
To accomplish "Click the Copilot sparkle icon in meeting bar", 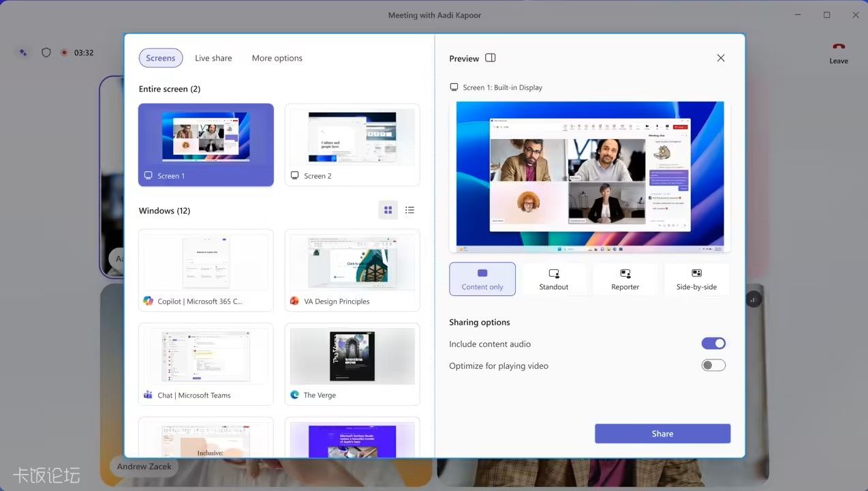I will [x=23, y=53].
